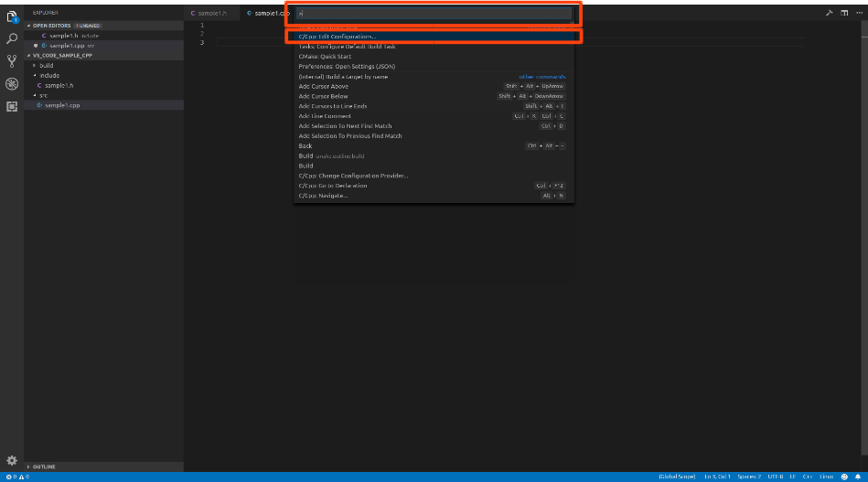
Task: Select Add Cursor Below command
Action: tap(434, 96)
